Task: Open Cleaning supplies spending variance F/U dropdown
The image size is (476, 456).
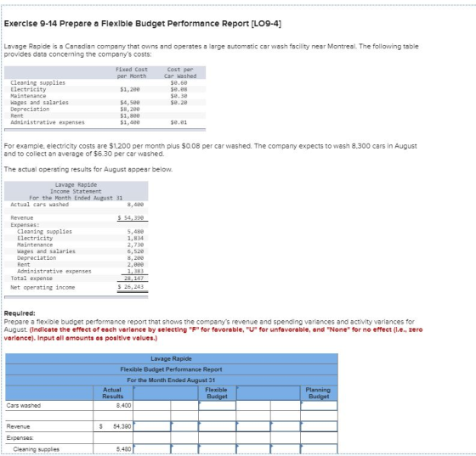Action: [x=184, y=449]
